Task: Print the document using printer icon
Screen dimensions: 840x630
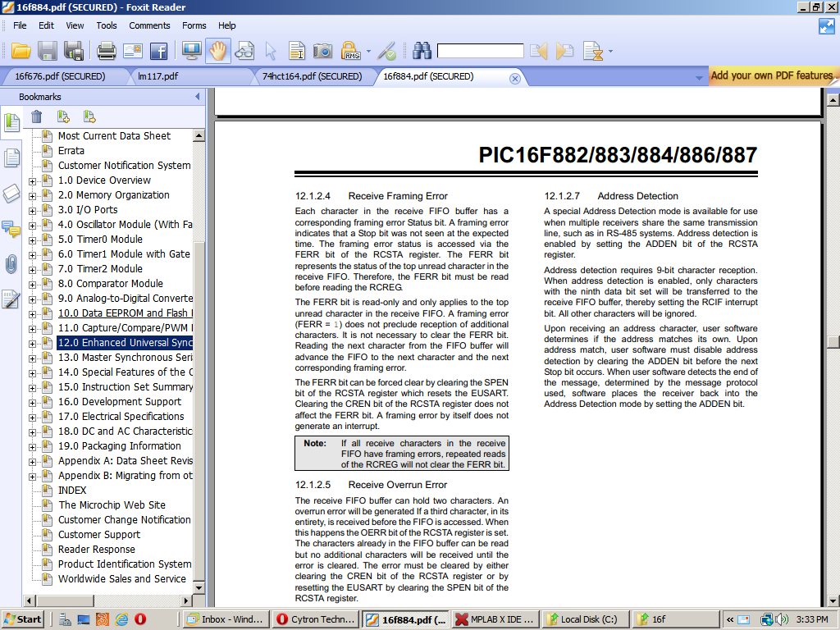Action: (x=106, y=52)
